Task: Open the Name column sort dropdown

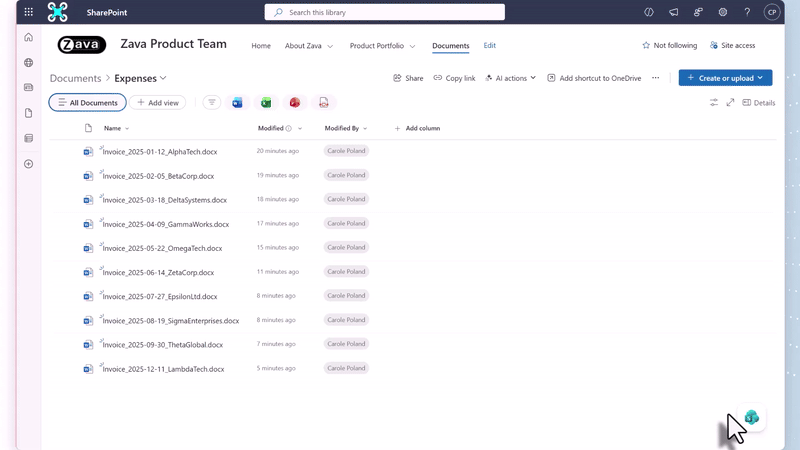Action: point(127,129)
